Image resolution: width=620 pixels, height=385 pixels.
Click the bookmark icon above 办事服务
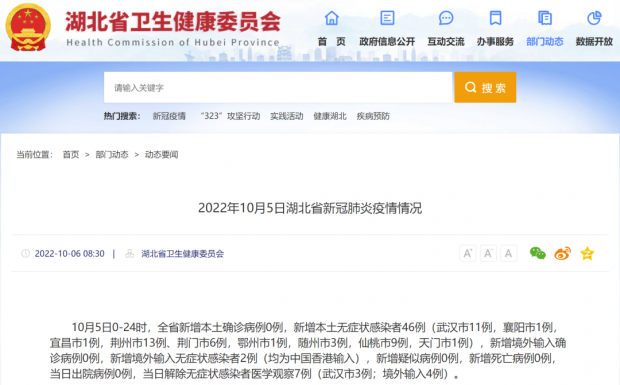495,18
